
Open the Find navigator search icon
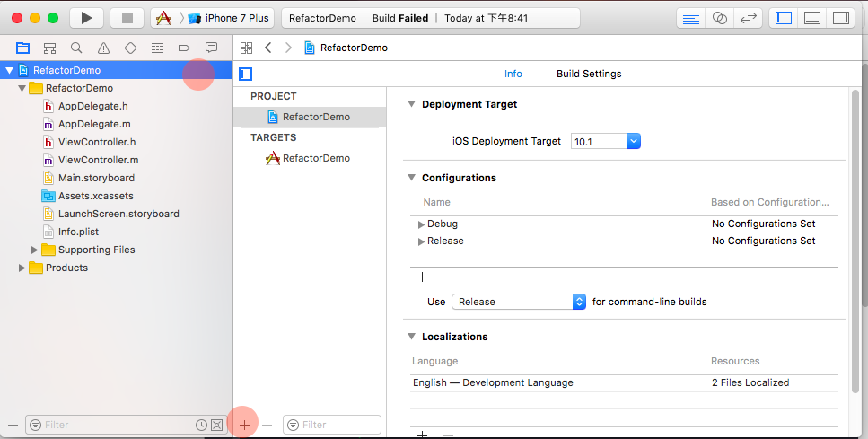pyautogui.click(x=77, y=48)
